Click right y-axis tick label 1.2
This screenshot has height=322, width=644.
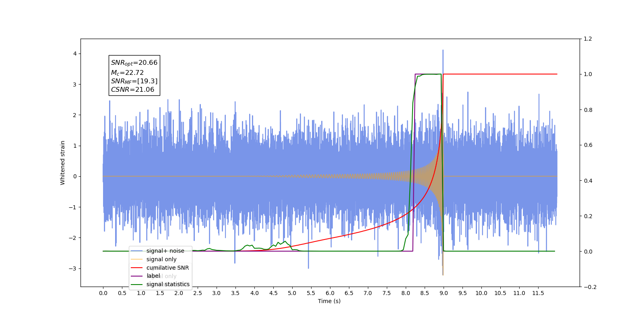[588, 39]
